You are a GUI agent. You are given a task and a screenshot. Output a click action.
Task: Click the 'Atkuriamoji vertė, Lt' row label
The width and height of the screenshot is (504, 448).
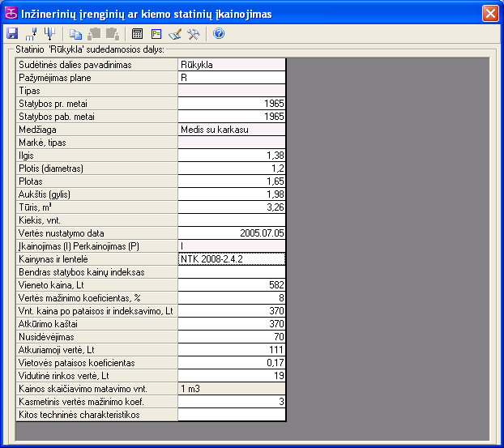[x=96, y=350]
